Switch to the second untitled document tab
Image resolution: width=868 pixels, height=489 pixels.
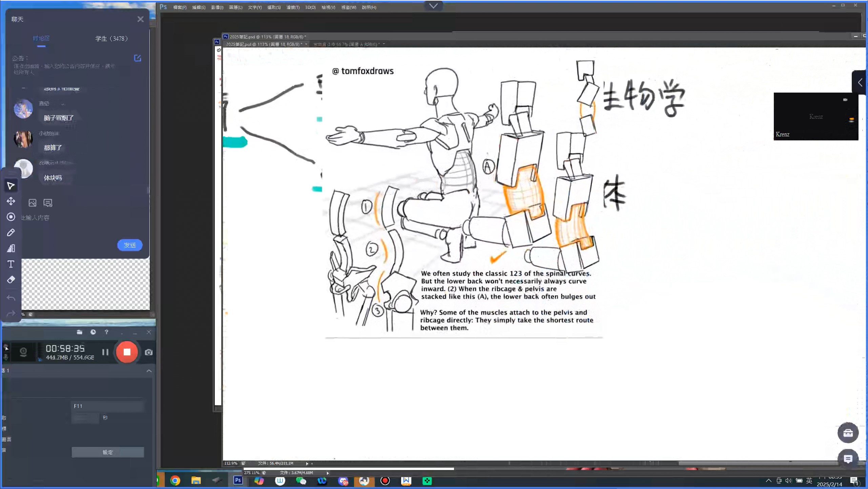pos(347,44)
